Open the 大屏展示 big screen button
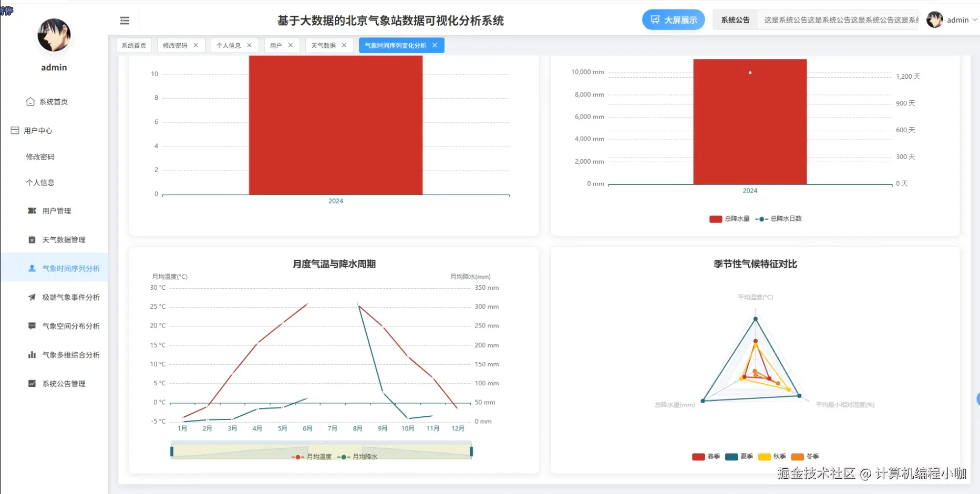The height and width of the screenshot is (494, 980). coord(673,20)
